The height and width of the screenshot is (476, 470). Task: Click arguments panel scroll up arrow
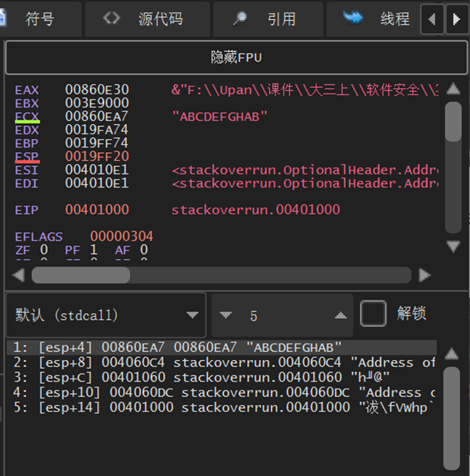tap(452, 353)
